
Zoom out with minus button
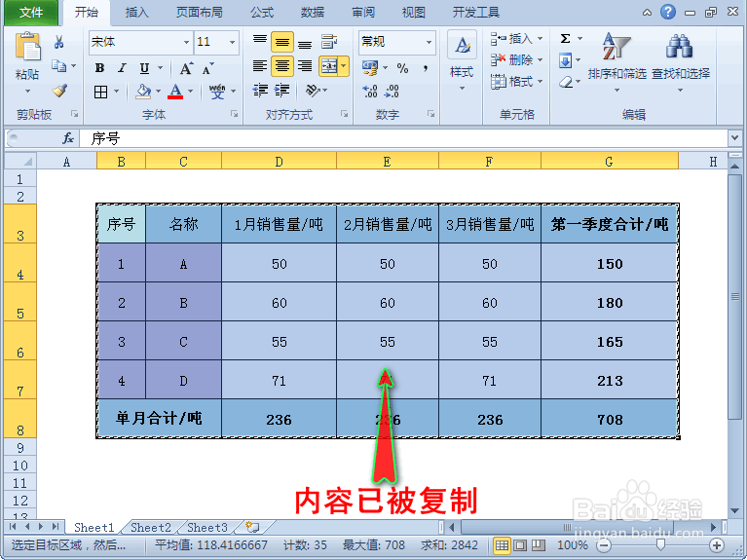coord(604,545)
